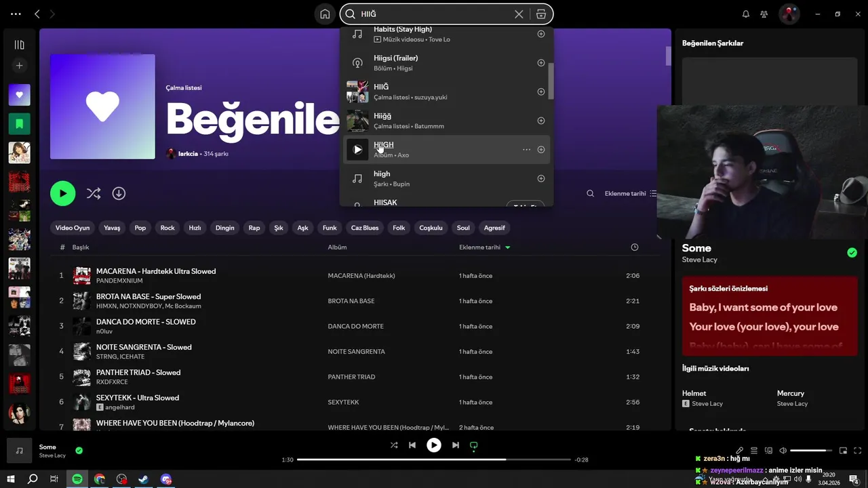Select the Rap filter chip
This screenshot has width=868, height=488.
tap(254, 228)
